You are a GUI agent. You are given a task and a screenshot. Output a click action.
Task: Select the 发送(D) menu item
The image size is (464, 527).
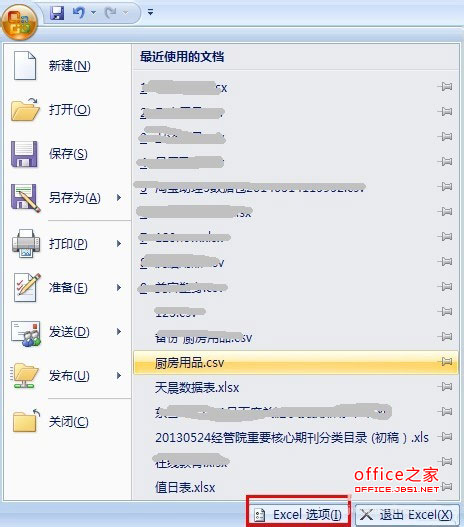[66, 332]
